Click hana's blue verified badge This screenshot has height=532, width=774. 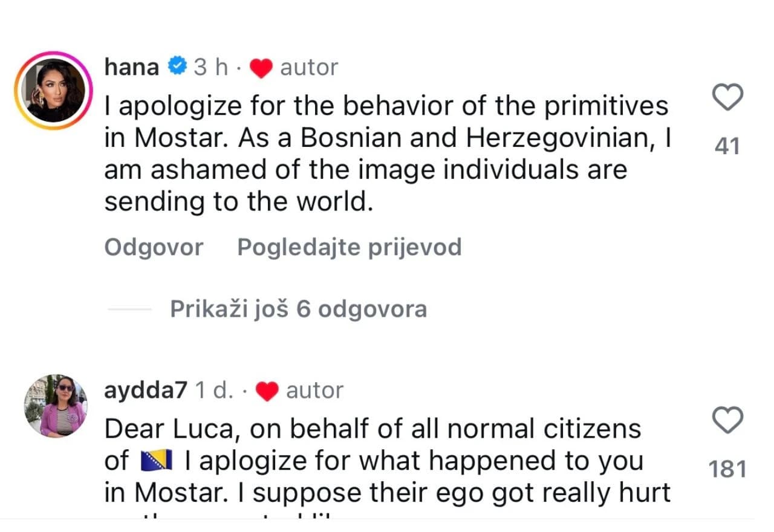pyautogui.click(x=177, y=66)
